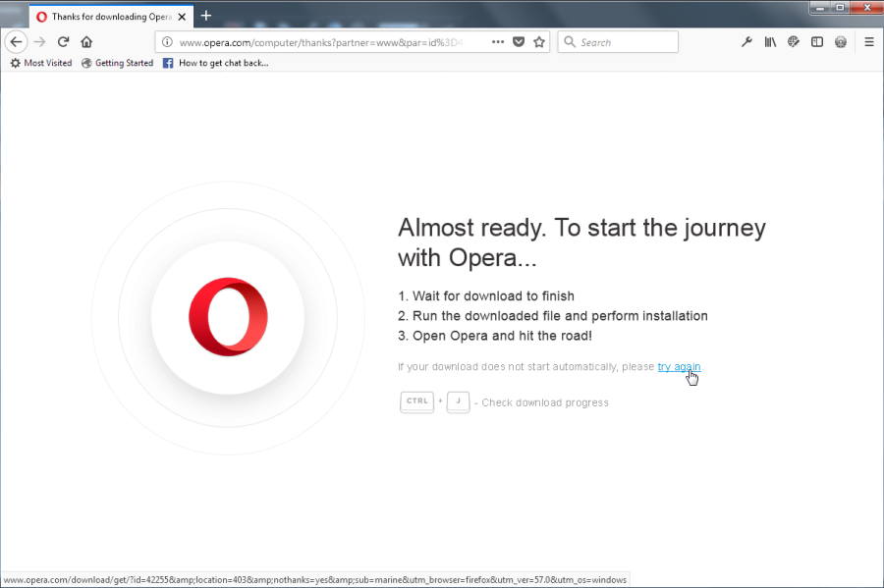This screenshot has width=884, height=588.
Task: Click the Search input box
Action: point(618,42)
